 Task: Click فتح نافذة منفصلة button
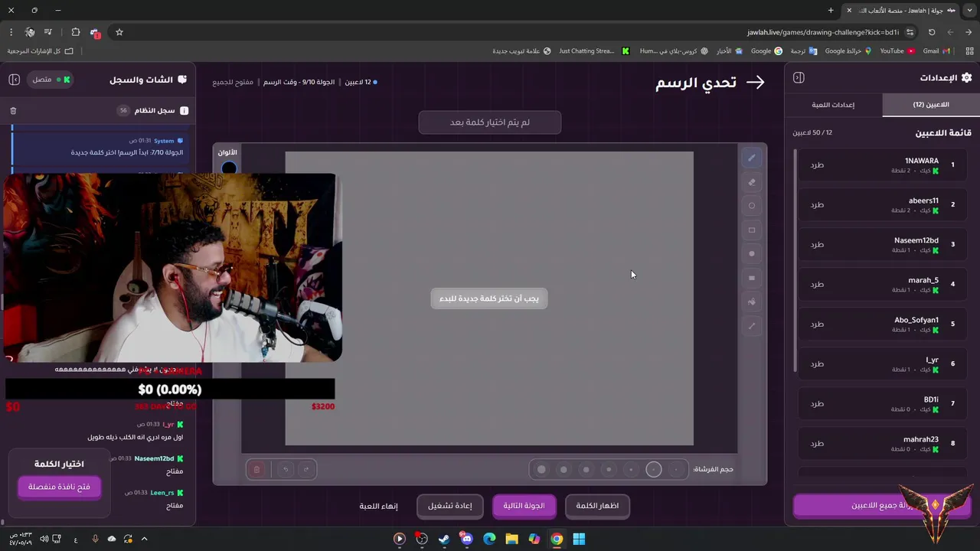(60, 487)
